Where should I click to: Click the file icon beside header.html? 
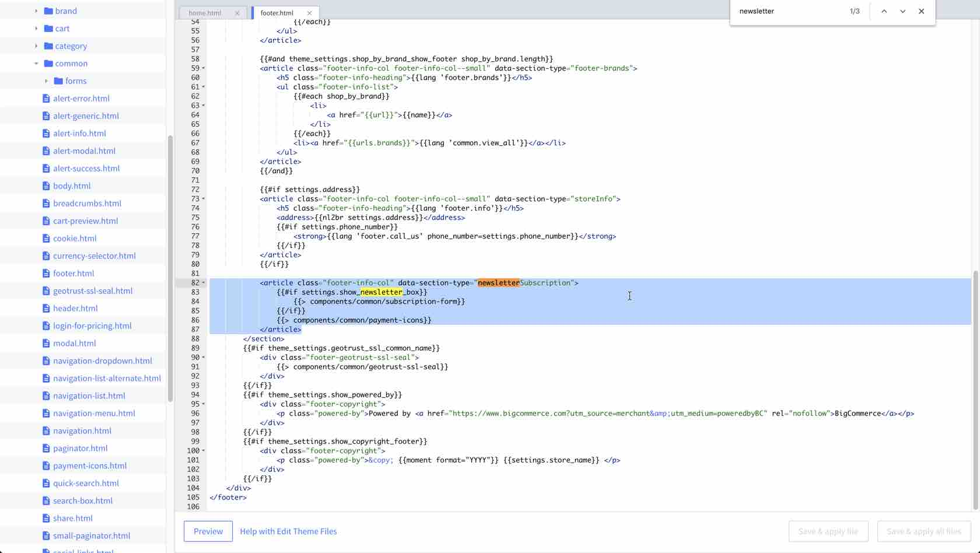pyautogui.click(x=45, y=308)
